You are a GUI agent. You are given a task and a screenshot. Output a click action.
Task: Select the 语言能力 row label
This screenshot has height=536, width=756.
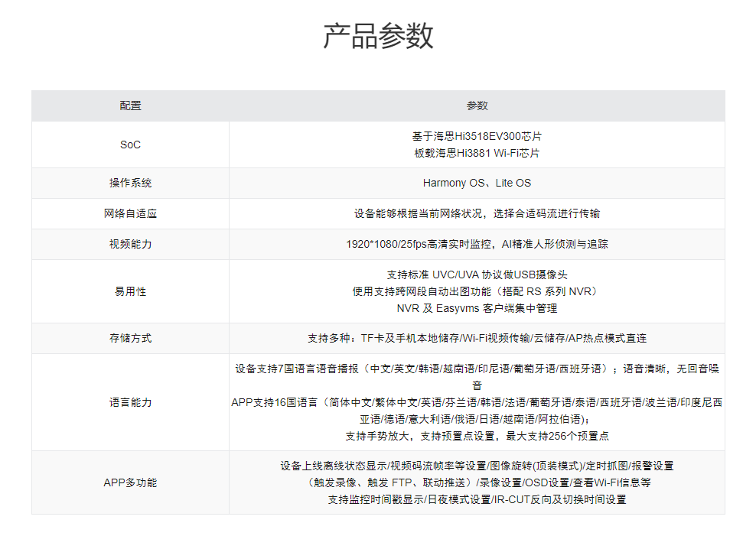coord(129,402)
